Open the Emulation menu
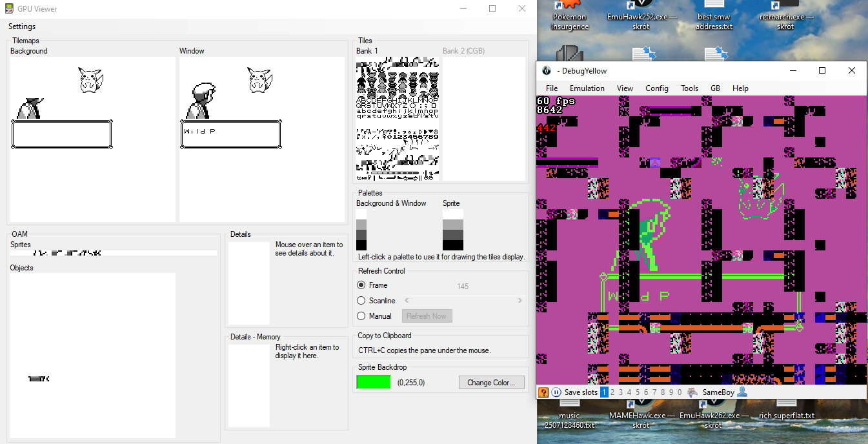Screen dimensions: 868x444 587,88
